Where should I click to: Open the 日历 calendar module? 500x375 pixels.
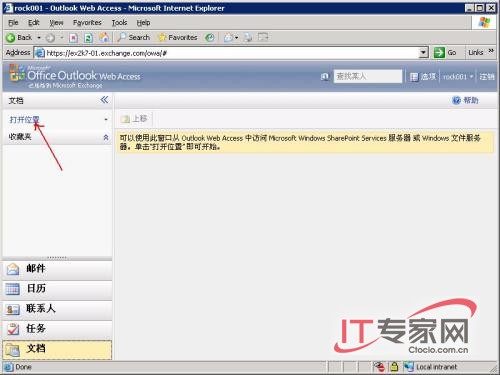(x=57, y=289)
